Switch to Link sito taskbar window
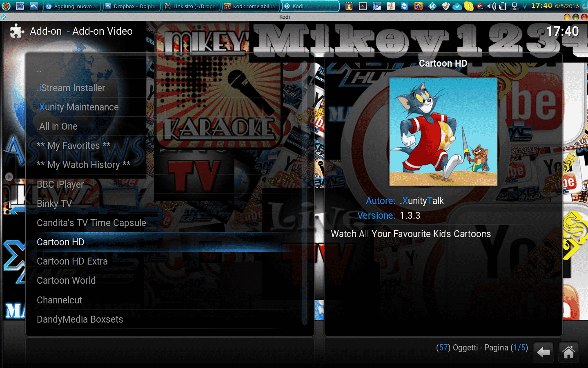This screenshot has height=368, width=588. 191,6
